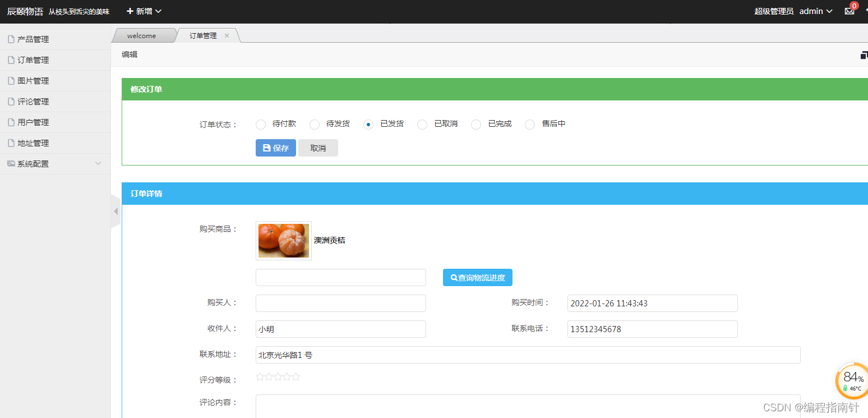Click the 联系地址 field
The image size is (868, 418).
point(528,355)
